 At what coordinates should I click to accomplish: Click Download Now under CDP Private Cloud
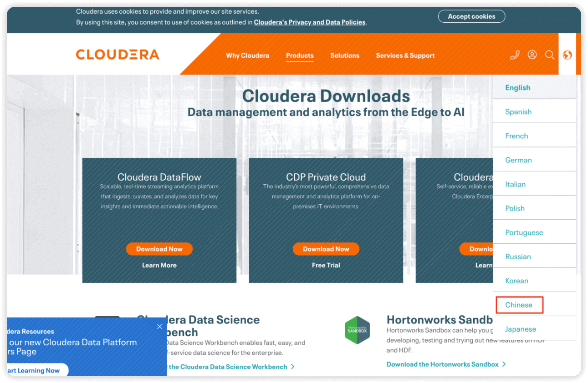(326, 249)
